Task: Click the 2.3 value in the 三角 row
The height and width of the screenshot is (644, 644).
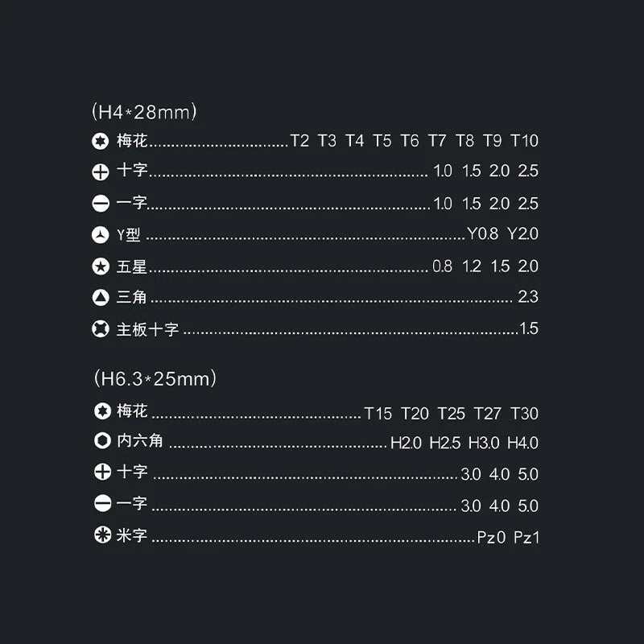Action: tap(528, 297)
